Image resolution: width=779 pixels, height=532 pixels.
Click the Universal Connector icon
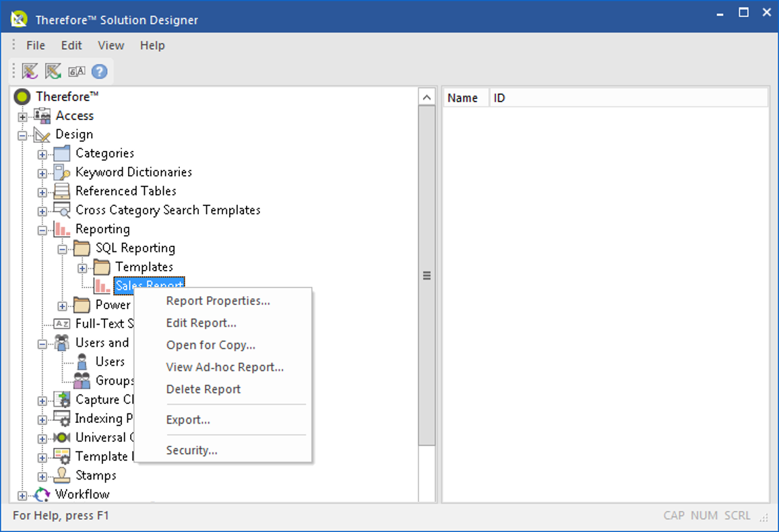63,437
